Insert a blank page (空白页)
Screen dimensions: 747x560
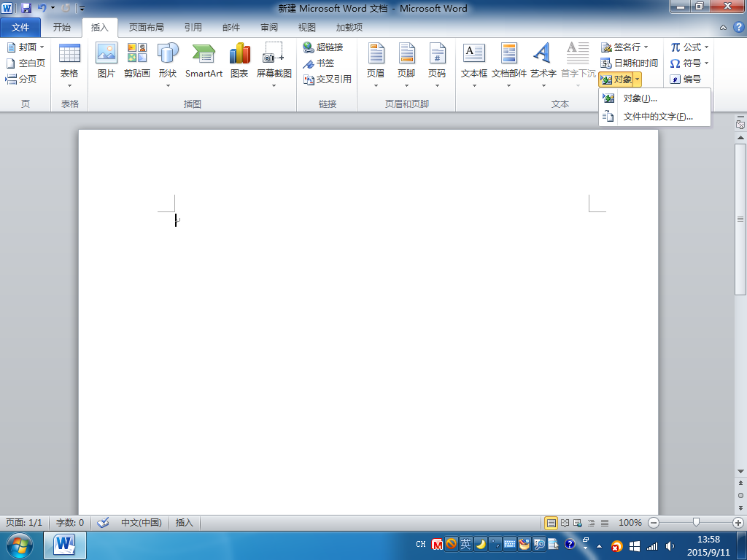coord(26,63)
